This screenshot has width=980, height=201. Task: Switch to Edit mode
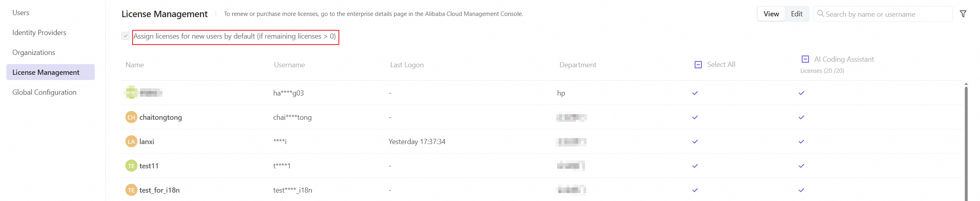pos(796,14)
